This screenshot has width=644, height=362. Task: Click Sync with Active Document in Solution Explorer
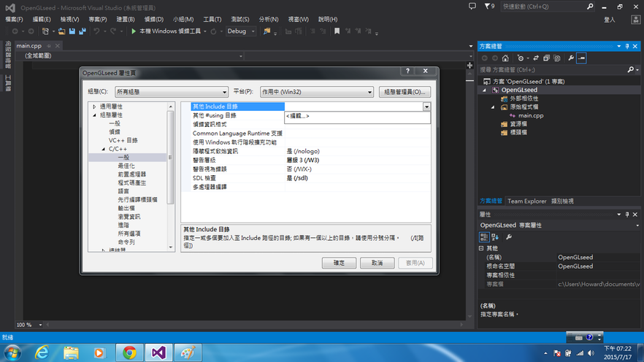(536, 58)
